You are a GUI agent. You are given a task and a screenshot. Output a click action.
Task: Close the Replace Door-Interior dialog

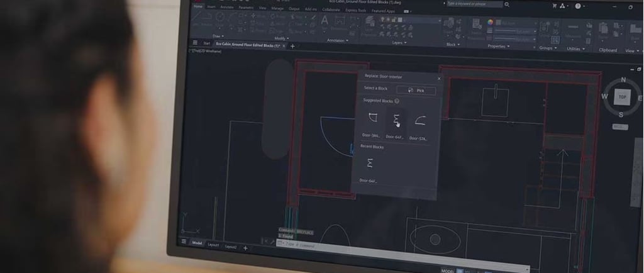pyautogui.click(x=439, y=79)
